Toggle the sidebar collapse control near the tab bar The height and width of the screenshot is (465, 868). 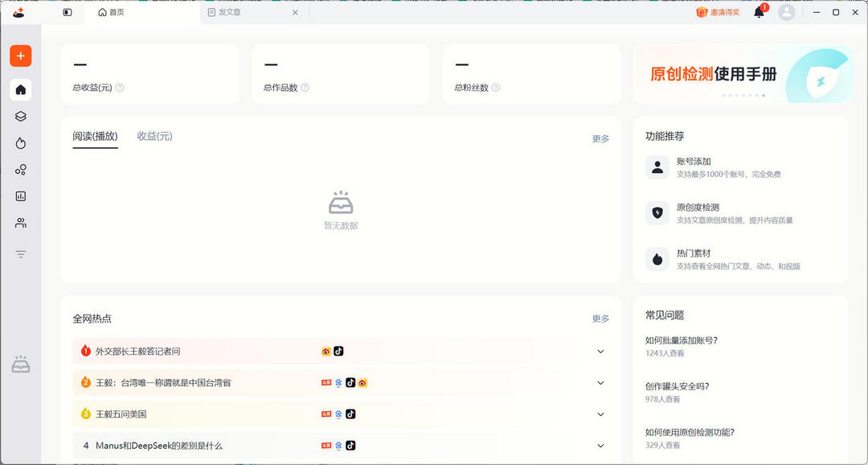pos(67,12)
